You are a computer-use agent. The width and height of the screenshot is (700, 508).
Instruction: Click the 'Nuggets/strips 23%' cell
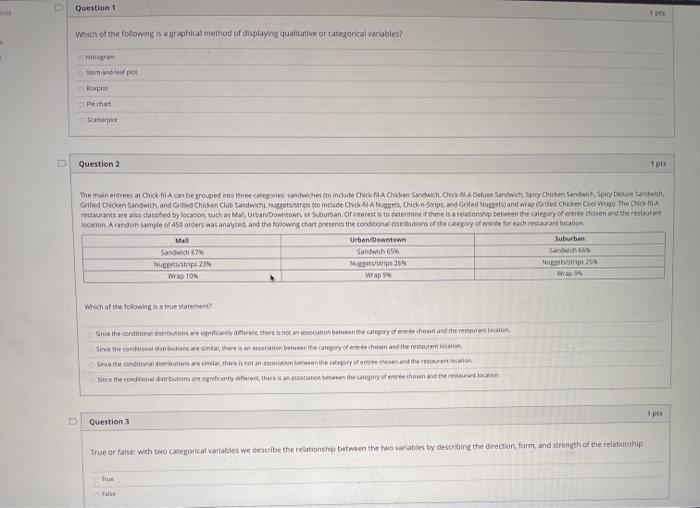click(x=182, y=264)
